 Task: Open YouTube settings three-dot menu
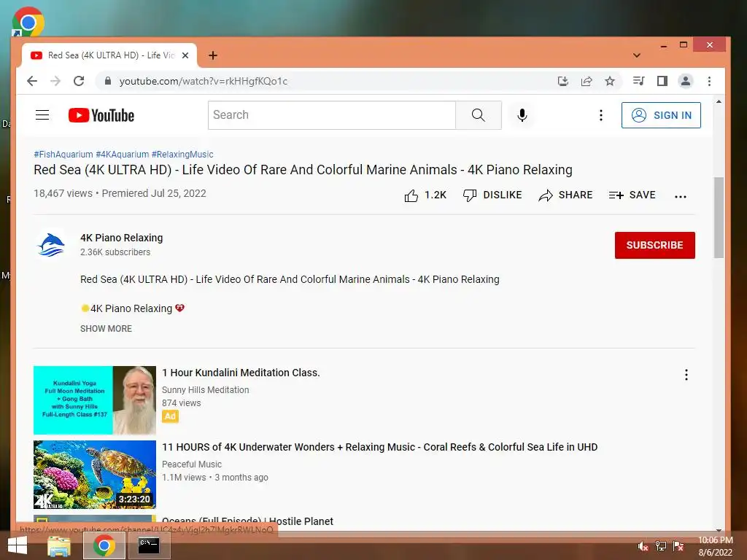(601, 115)
